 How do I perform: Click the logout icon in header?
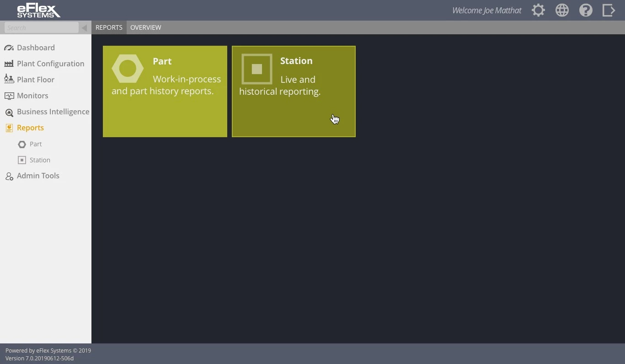click(x=609, y=10)
